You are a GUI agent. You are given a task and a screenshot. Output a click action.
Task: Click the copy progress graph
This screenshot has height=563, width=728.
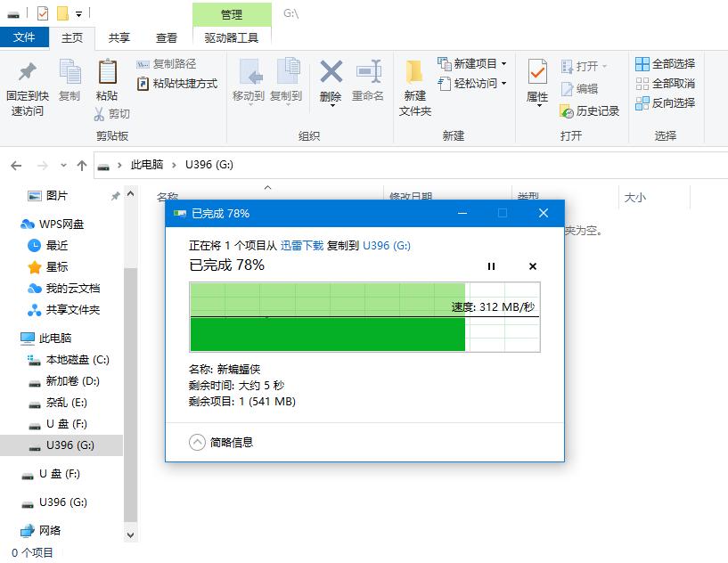[x=364, y=317]
